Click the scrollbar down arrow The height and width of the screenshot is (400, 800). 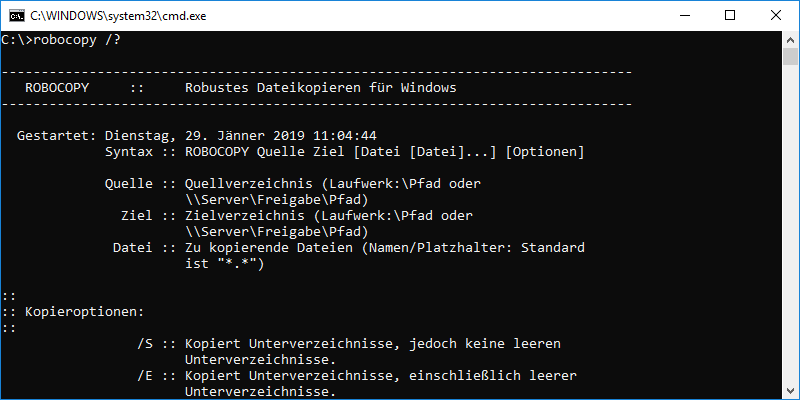(789, 390)
